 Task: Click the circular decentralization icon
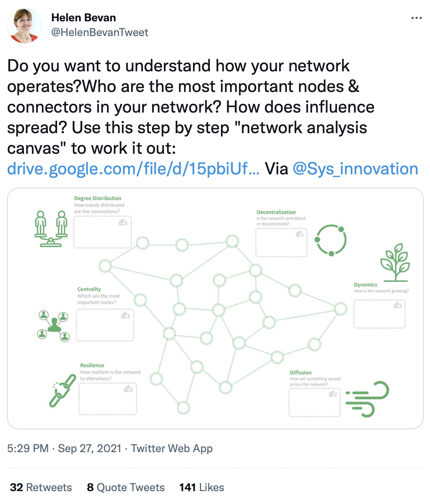tap(331, 240)
